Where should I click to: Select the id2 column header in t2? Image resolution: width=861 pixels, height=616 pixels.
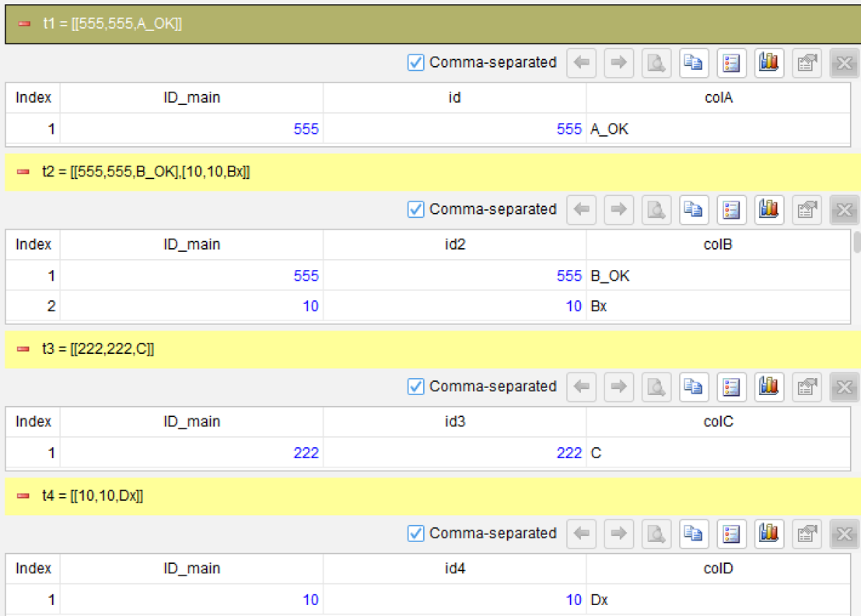coord(455,244)
